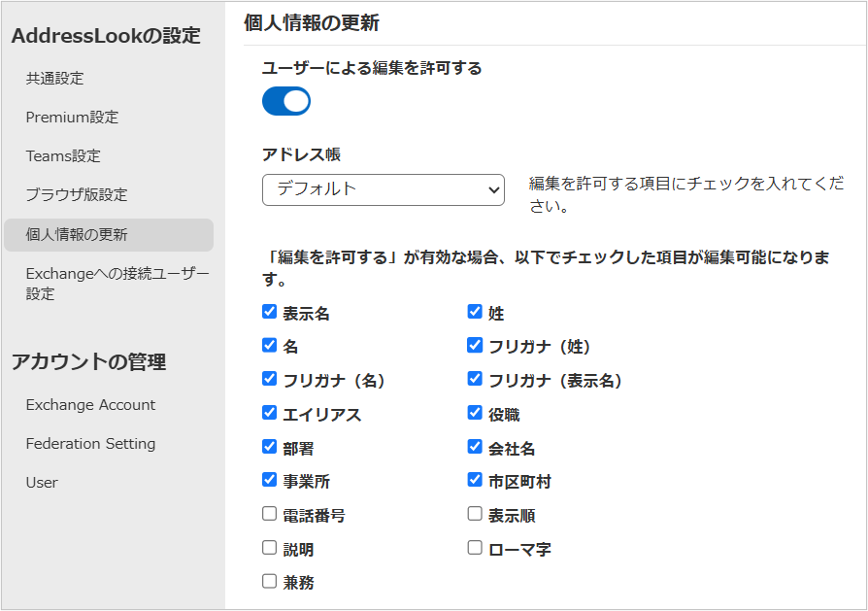Uncheck the 市区町村 checkbox

pos(475,480)
